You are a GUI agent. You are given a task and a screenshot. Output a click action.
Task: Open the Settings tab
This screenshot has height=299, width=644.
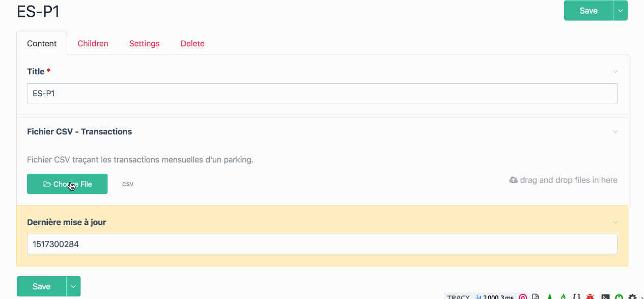pos(144,43)
